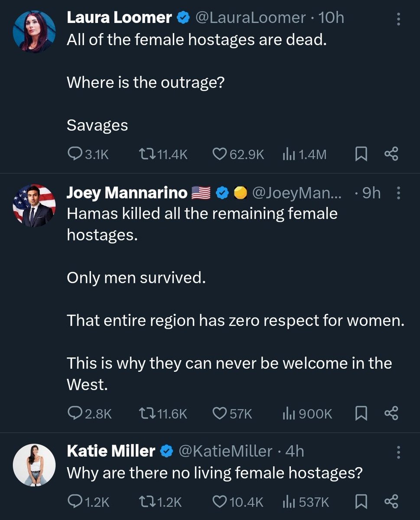Retweet Laura Loomer's tweet
Screen dimensions: 420x520
(163, 154)
